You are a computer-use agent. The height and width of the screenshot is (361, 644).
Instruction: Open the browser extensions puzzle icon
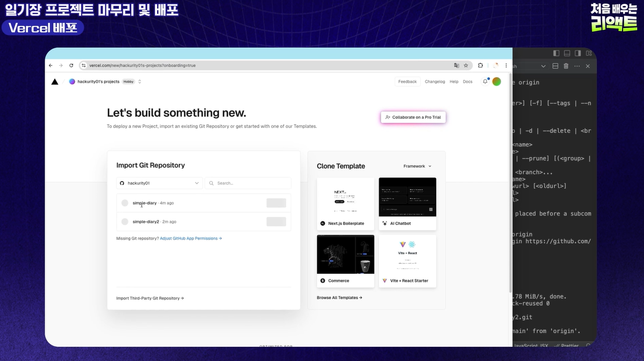[480, 65]
